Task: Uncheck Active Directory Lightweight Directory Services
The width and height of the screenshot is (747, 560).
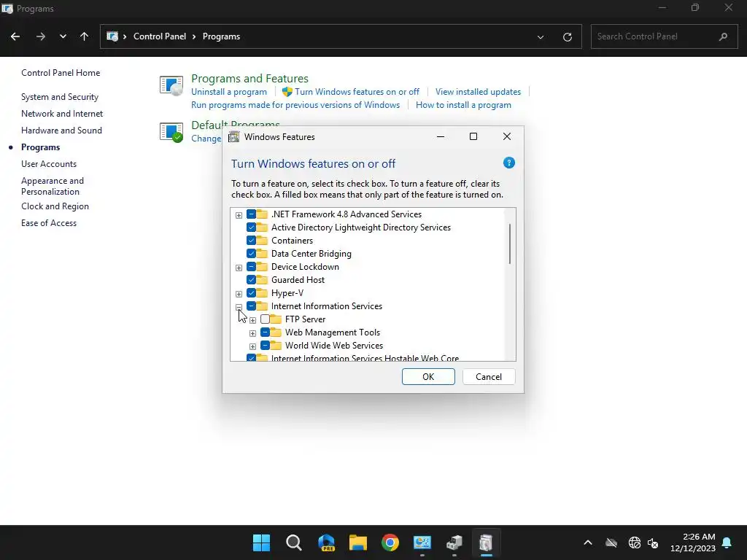Action: click(251, 227)
